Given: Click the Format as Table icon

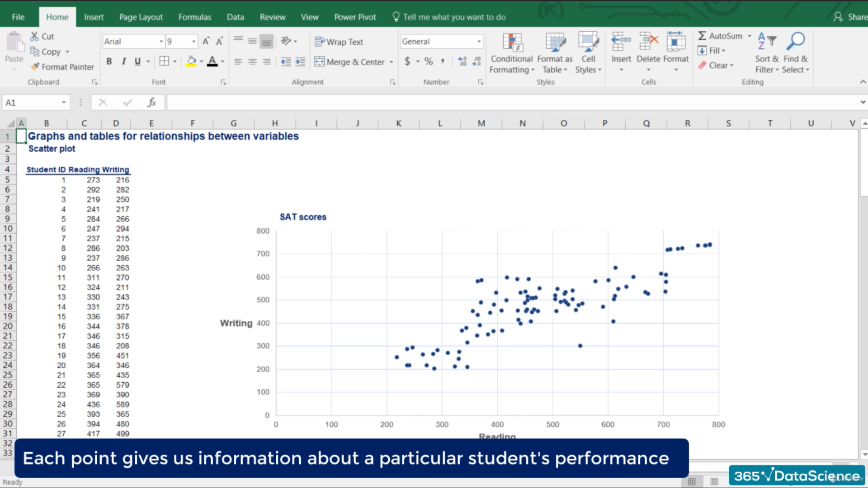Looking at the screenshot, I should (555, 43).
